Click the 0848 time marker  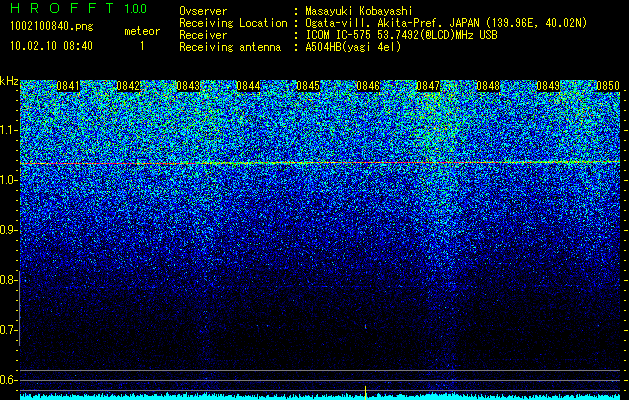tap(488, 86)
